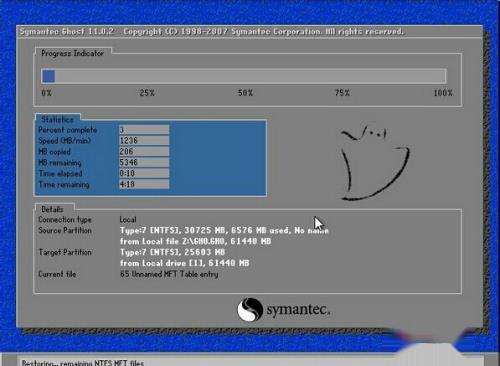
Task: Click the MB remaining label
Action: click(x=60, y=163)
